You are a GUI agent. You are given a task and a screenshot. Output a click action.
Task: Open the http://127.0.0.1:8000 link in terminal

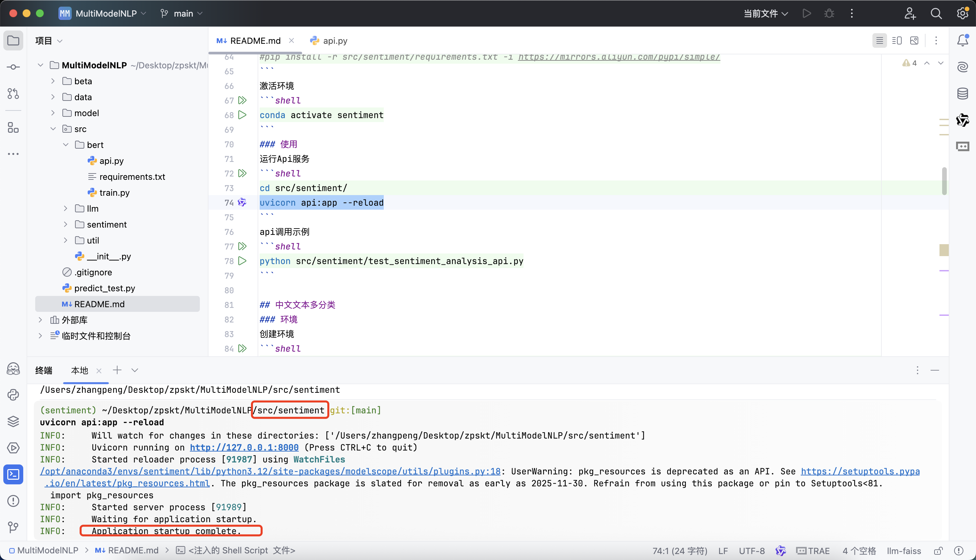(244, 447)
